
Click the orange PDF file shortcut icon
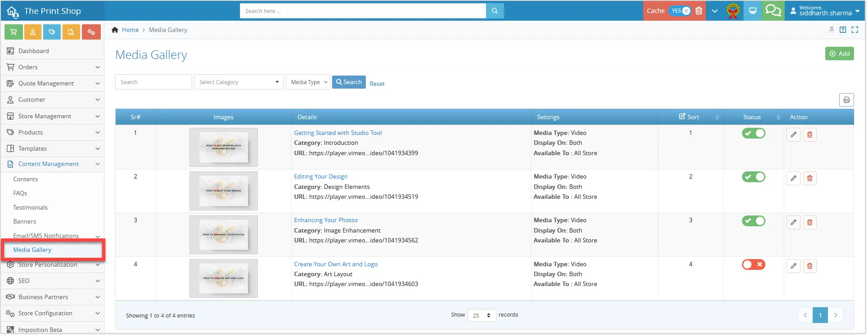coord(72,32)
